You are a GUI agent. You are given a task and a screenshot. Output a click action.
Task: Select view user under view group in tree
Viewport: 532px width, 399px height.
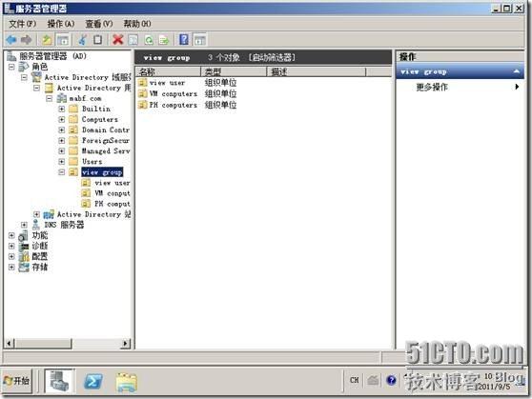click(112, 183)
